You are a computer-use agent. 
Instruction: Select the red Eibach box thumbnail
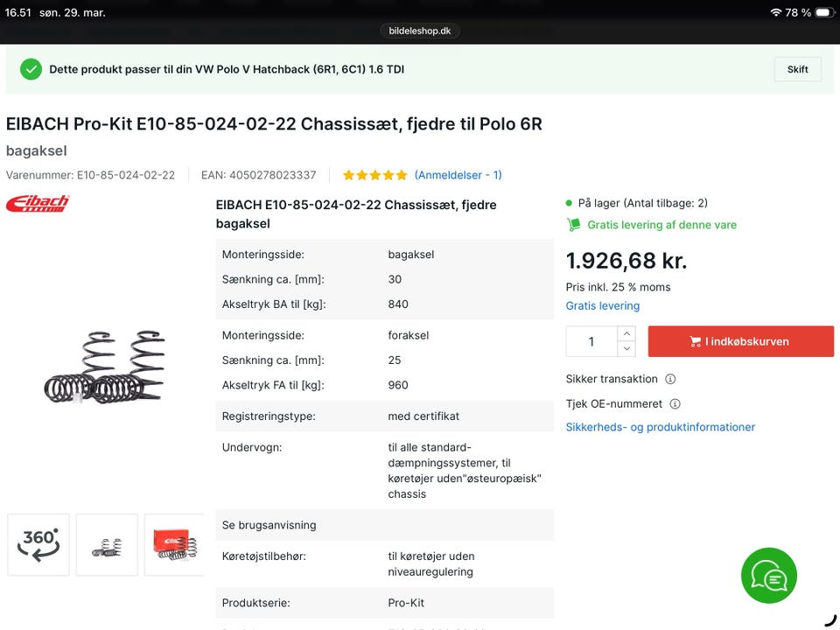point(174,545)
